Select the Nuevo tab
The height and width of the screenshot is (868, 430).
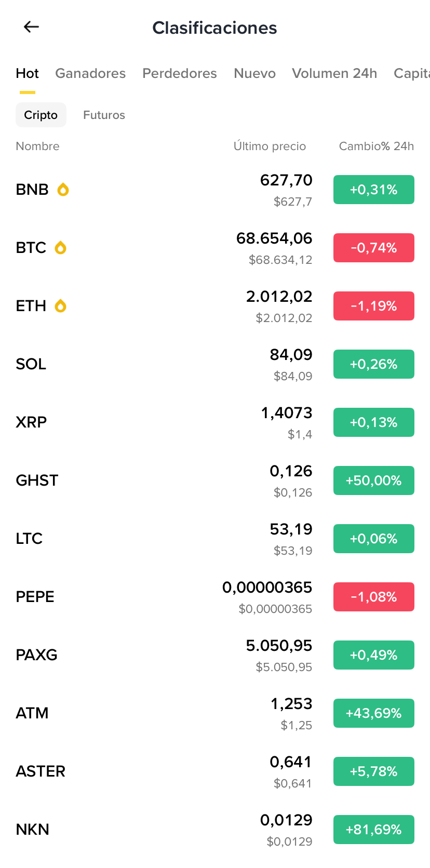click(254, 73)
